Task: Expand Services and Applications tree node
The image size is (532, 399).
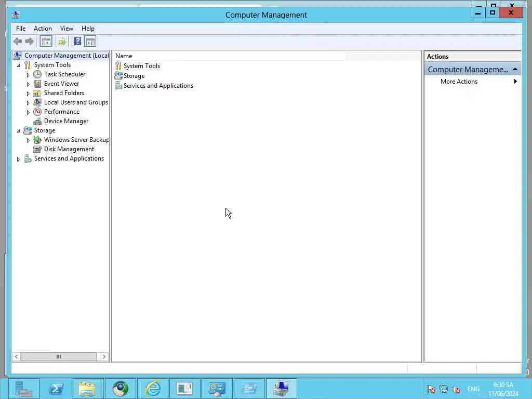Action: (18, 159)
